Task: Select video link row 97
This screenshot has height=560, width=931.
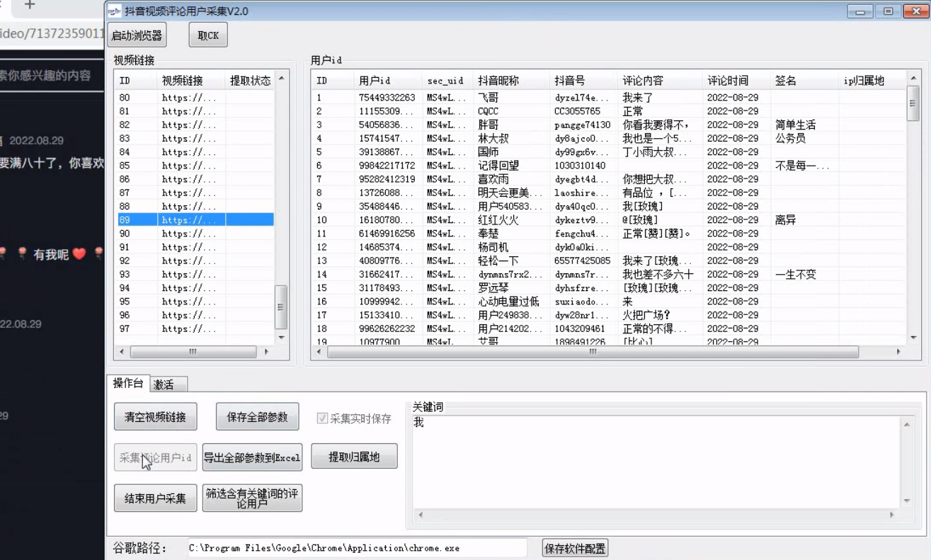Action: [194, 328]
